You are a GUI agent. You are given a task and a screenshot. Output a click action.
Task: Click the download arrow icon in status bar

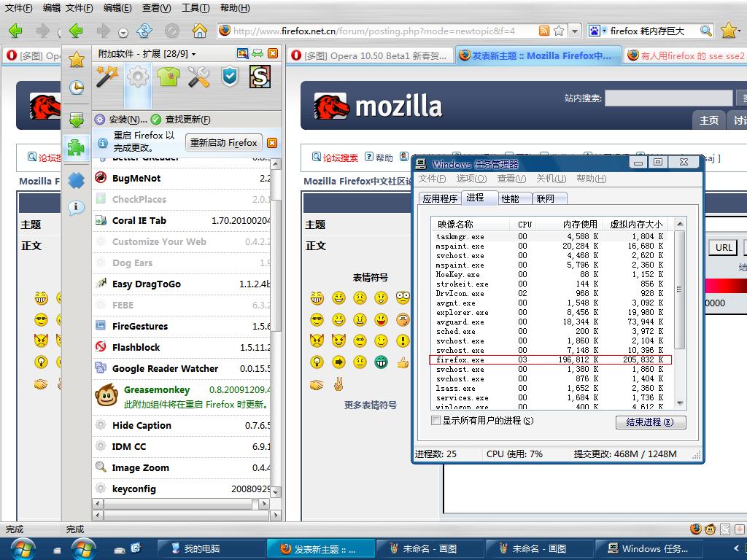(740, 529)
